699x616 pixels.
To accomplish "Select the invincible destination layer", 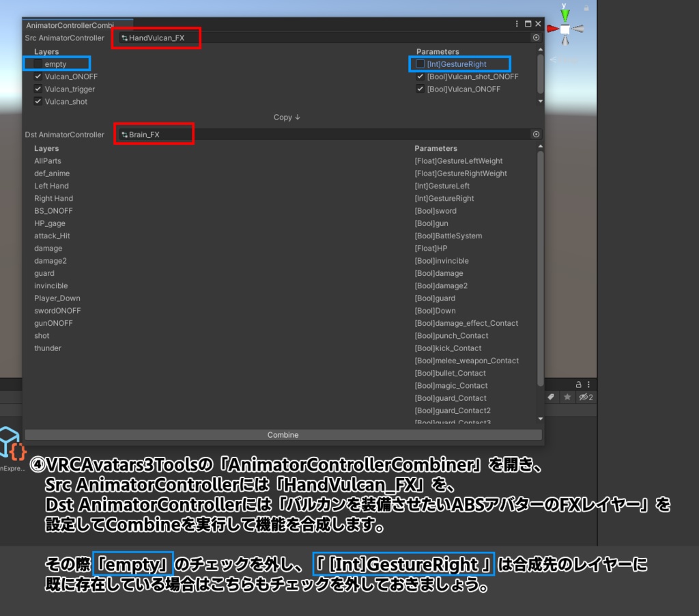I will tap(51, 286).
